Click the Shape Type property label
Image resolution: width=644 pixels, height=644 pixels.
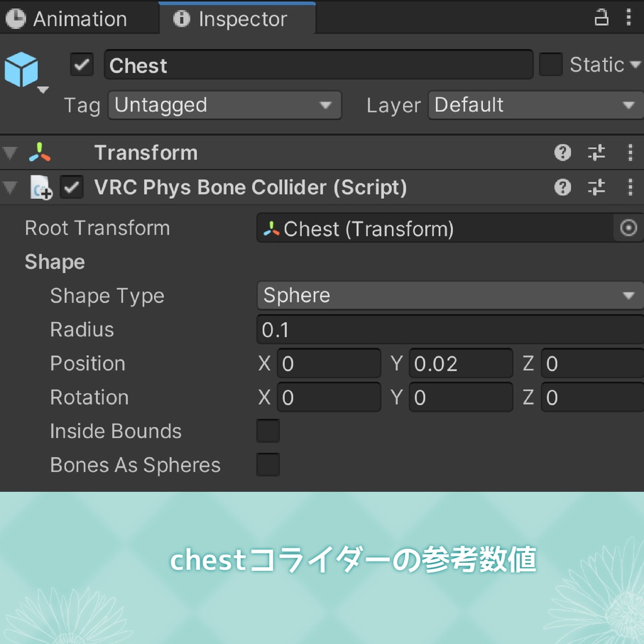(x=107, y=296)
